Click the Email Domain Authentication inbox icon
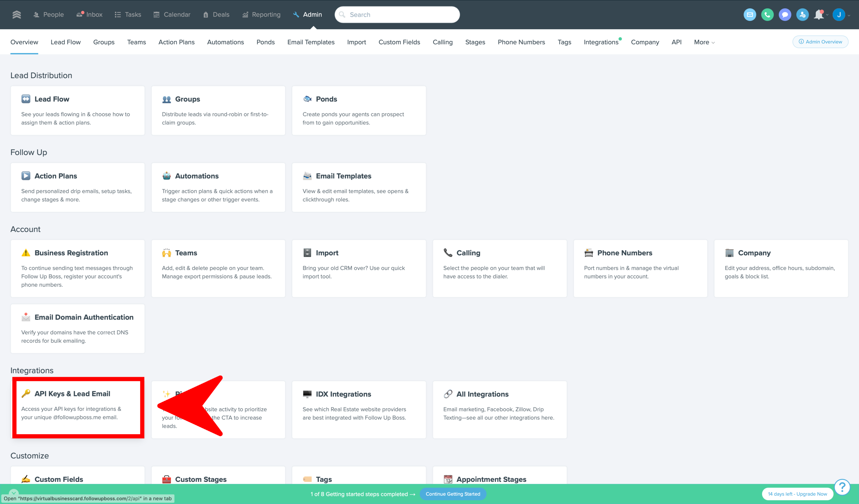 coord(26,317)
